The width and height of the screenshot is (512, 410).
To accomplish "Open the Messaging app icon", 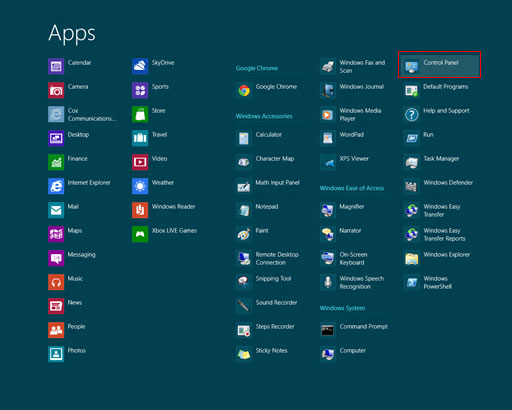I will click(x=56, y=258).
